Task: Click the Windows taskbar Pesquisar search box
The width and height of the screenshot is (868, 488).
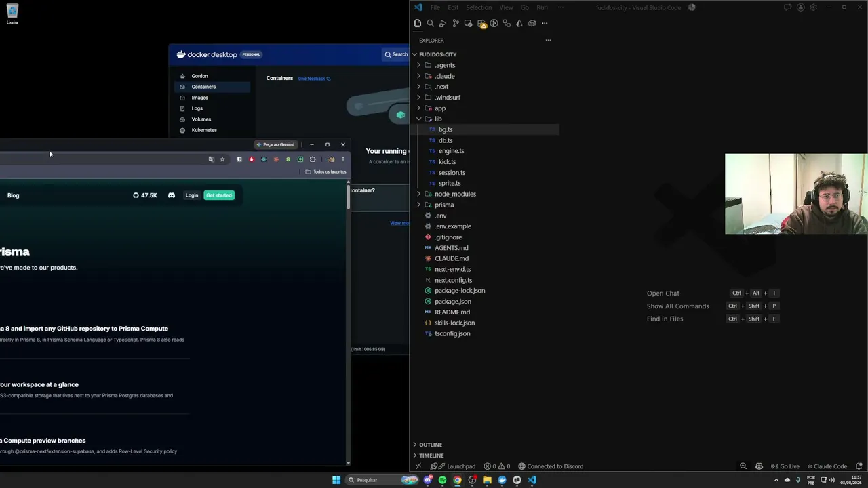Action: coord(382,480)
